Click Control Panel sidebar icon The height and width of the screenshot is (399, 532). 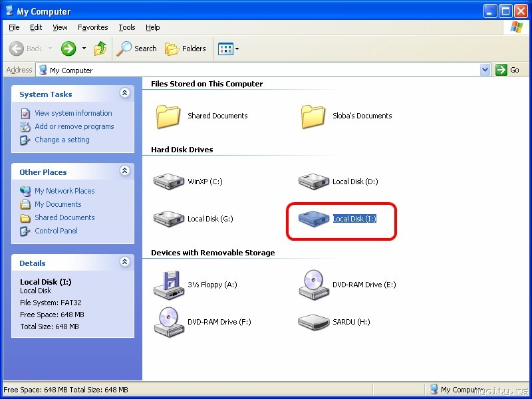pos(25,231)
